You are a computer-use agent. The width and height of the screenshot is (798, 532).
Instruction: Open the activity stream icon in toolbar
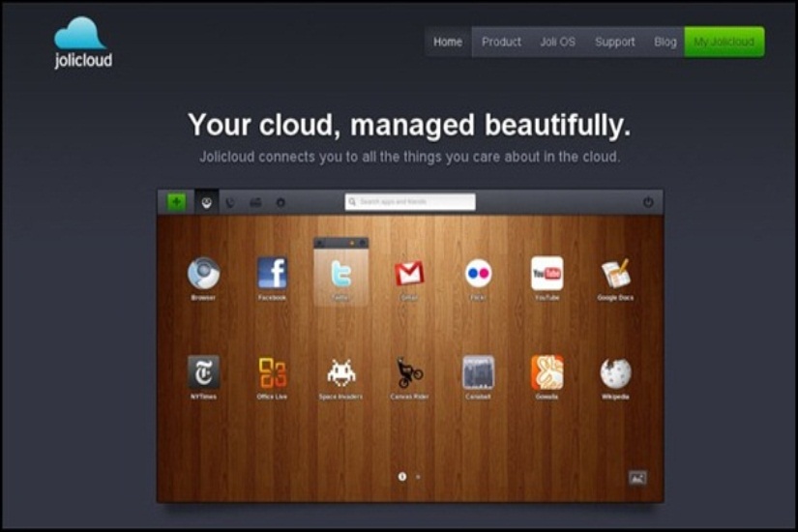pos(230,202)
